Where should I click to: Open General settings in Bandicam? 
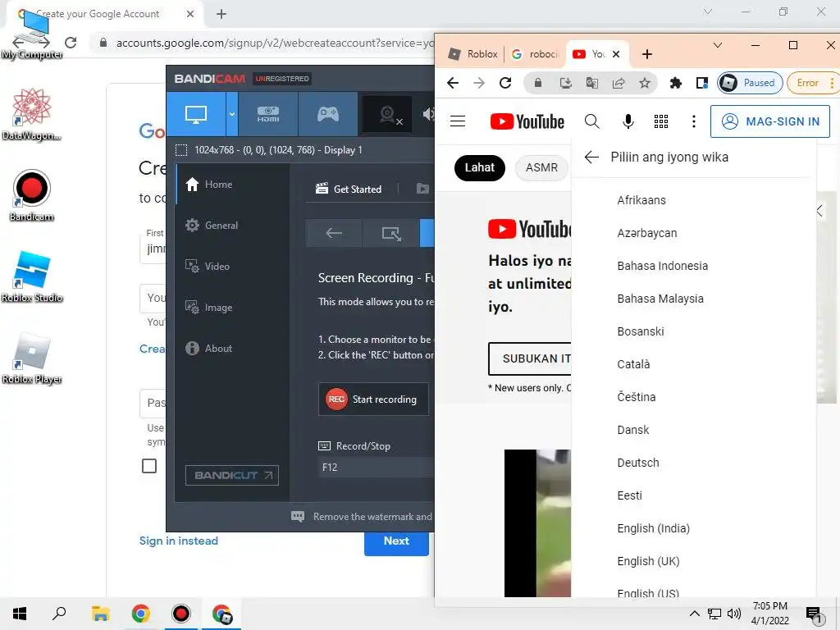212,226
